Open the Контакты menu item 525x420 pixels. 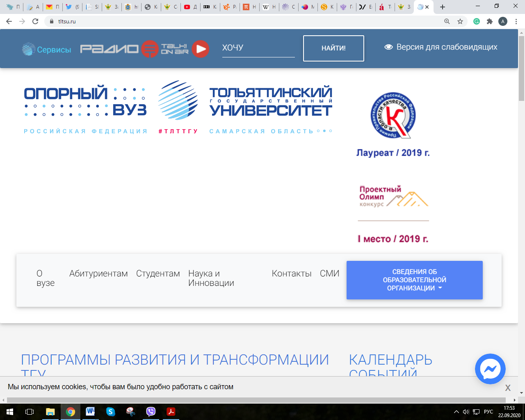tap(292, 274)
